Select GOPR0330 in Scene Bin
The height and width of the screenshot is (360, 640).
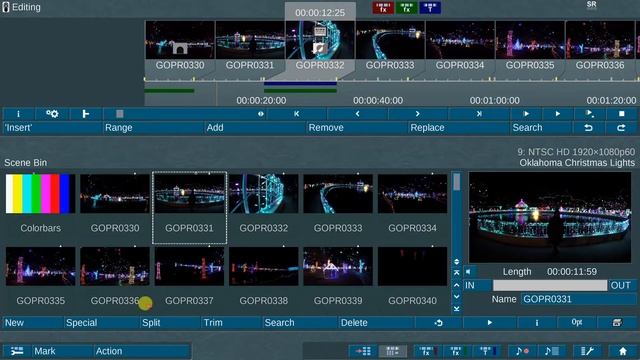click(115, 203)
